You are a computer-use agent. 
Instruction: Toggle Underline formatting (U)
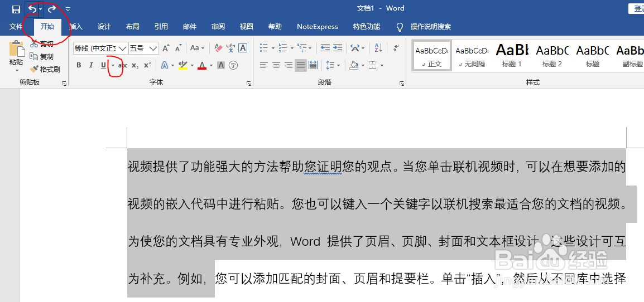coord(103,65)
